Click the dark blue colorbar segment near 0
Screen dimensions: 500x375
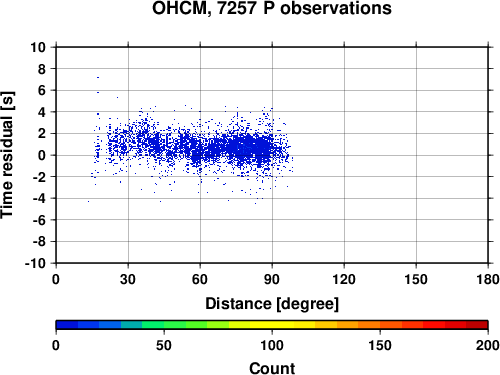[x=67, y=325]
